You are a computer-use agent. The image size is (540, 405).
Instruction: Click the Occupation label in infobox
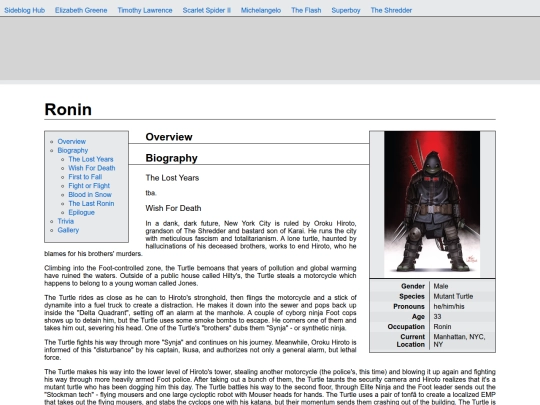point(406,326)
